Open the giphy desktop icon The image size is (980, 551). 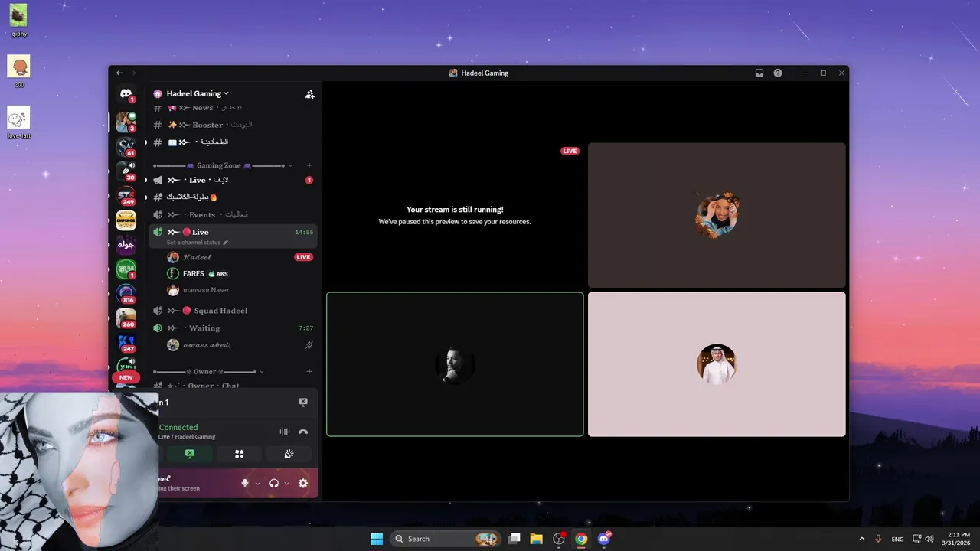pyautogui.click(x=18, y=21)
